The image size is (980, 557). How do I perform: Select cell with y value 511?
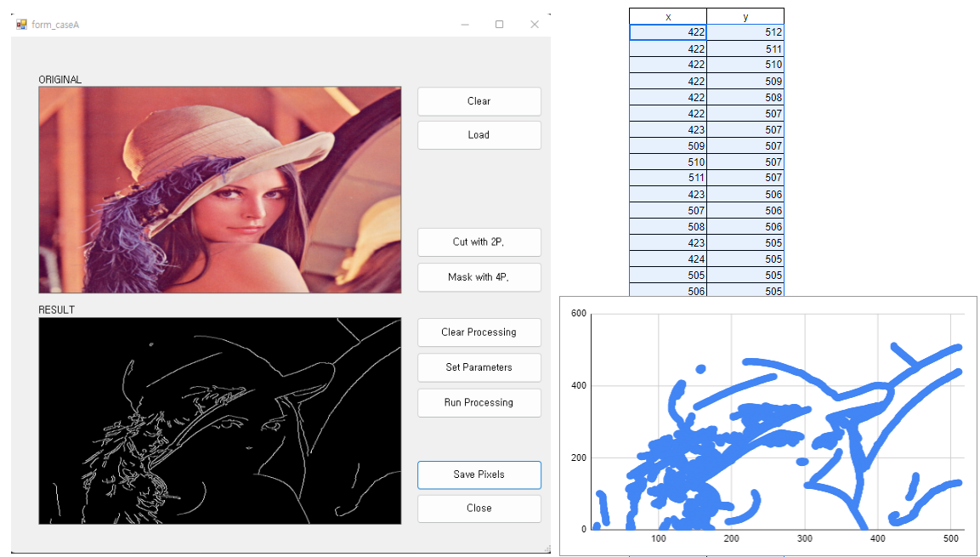[x=745, y=48]
